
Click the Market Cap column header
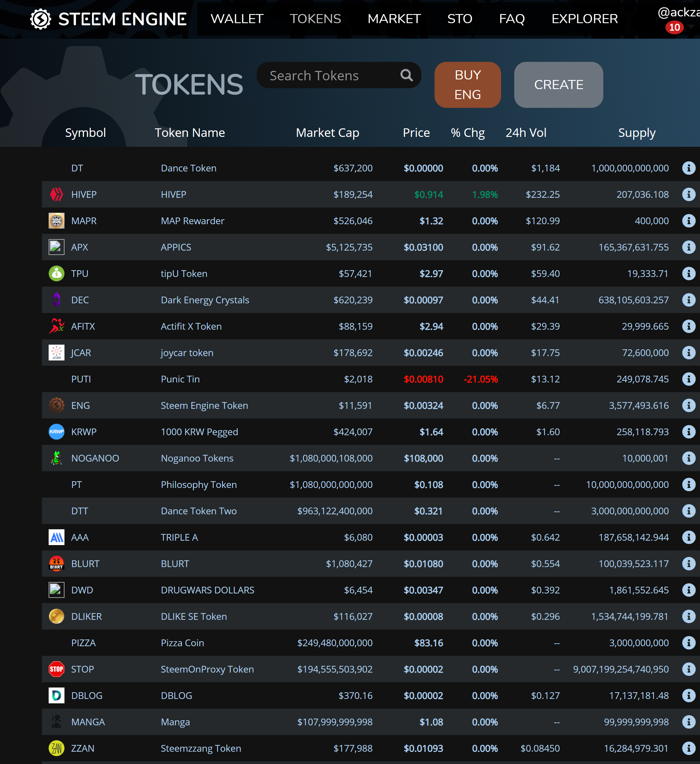(328, 133)
